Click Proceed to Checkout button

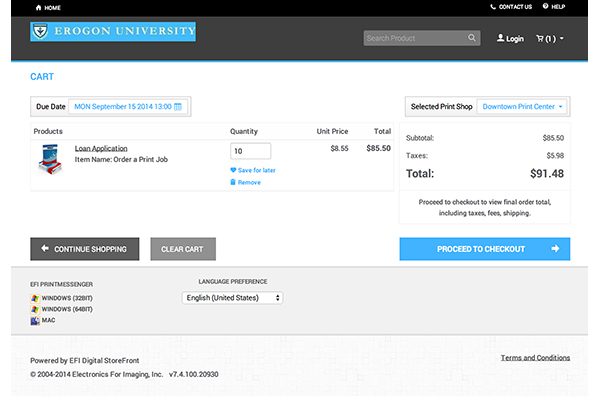484,249
